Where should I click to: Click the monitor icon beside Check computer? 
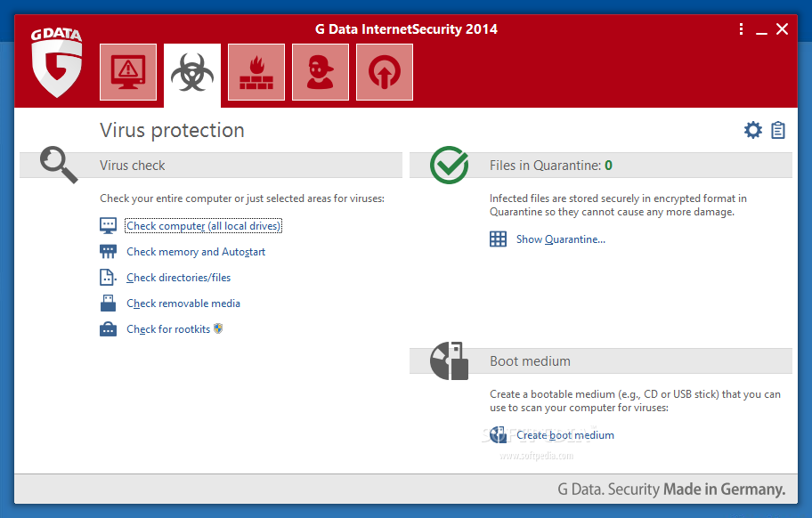pos(109,225)
